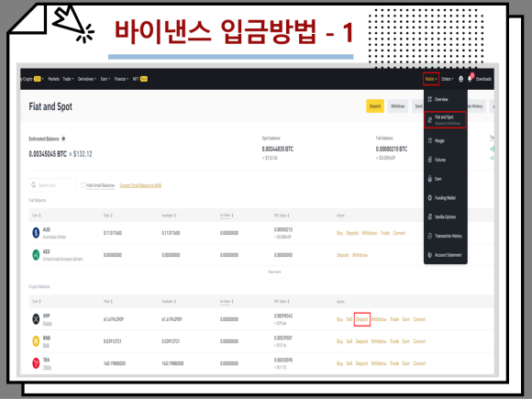The width and height of the screenshot is (532, 399).
Task: Click Sell in the TRX row
Action: [349, 363]
